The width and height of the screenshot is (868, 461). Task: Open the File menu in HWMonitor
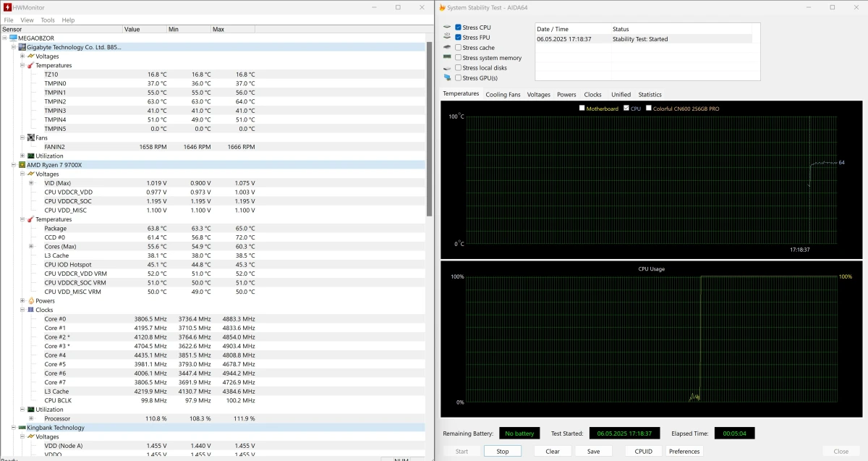9,20
